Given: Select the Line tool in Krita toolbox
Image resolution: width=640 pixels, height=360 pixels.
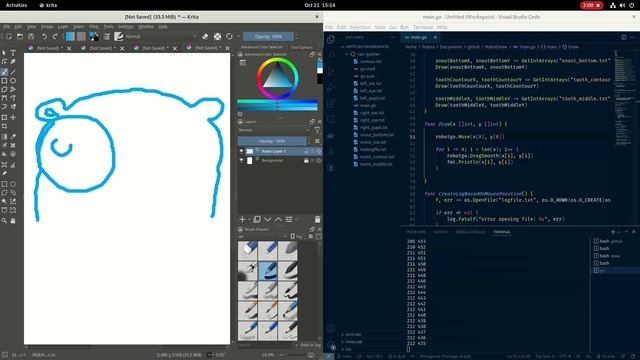Looking at the screenshot, I should click(x=13, y=72).
